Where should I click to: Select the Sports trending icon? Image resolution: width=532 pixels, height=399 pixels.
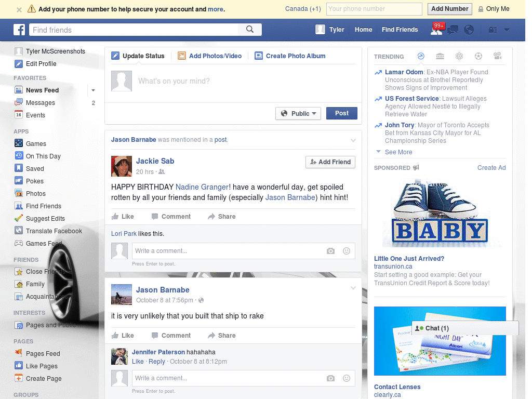click(x=478, y=56)
